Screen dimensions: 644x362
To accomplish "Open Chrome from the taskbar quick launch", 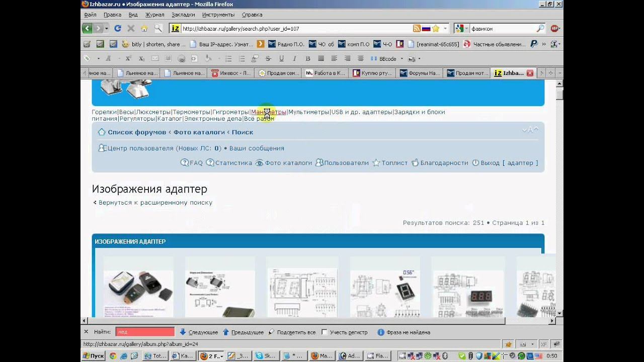I will [x=113, y=356].
